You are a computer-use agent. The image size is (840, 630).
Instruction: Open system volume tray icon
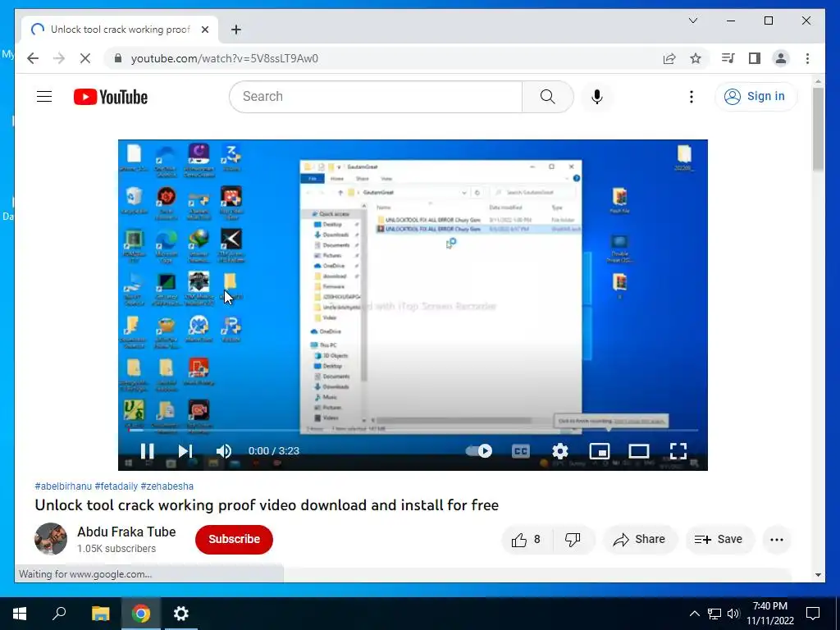[x=733, y=614]
